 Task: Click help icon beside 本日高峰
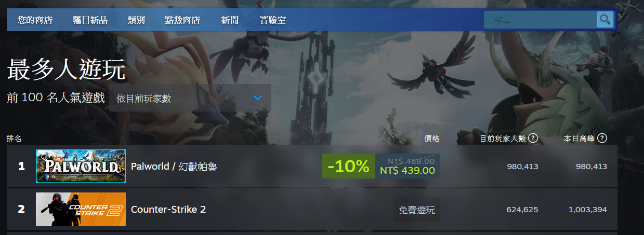602,139
